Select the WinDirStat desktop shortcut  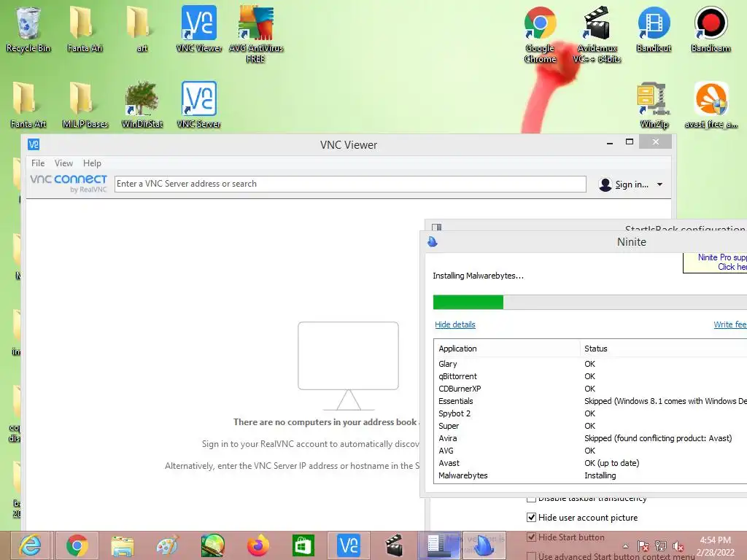[142, 105]
